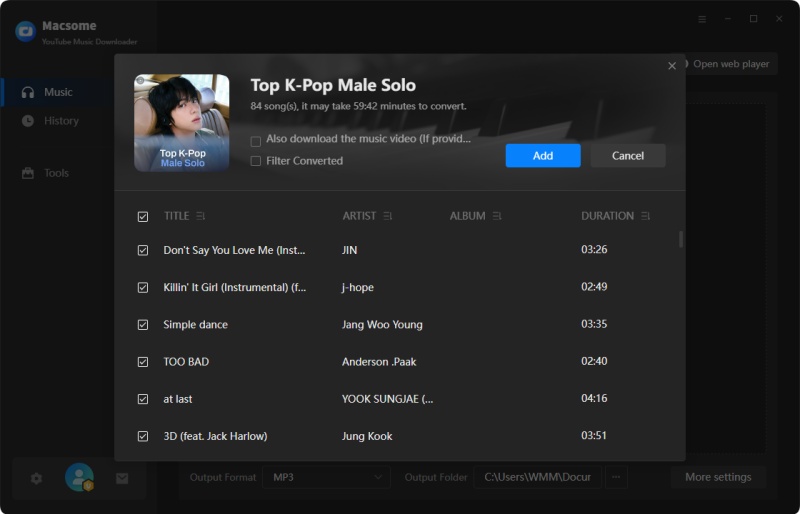The image size is (800, 514).
Task: Sort songs by ARTIST column icon
Action: tap(388, 216)
